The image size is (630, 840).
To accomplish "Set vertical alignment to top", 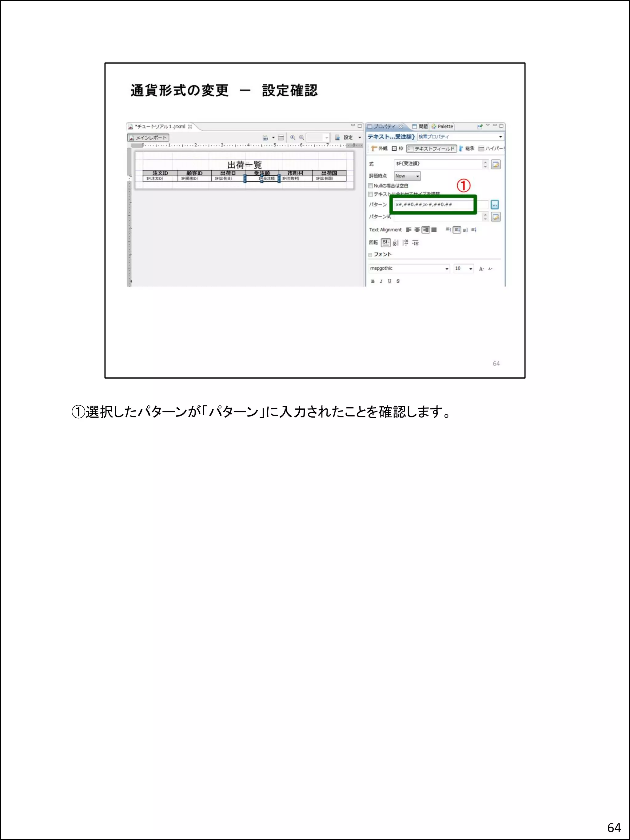I will click(449, 230).
